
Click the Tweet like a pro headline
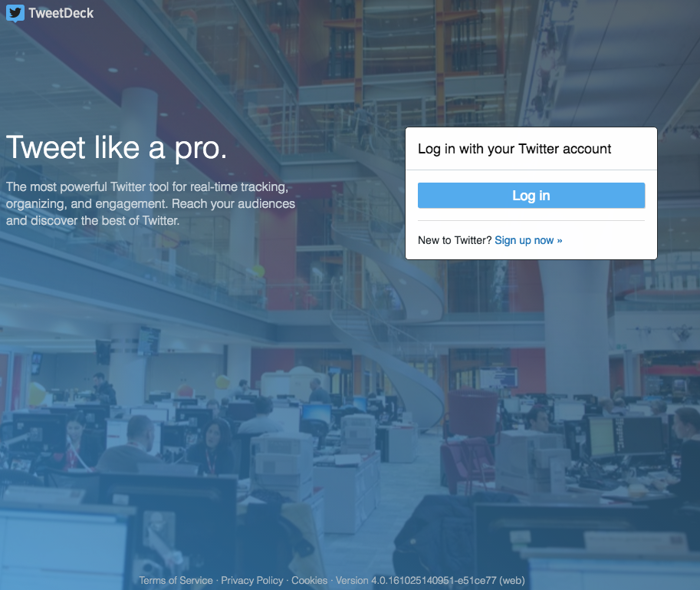click(117, 148)
